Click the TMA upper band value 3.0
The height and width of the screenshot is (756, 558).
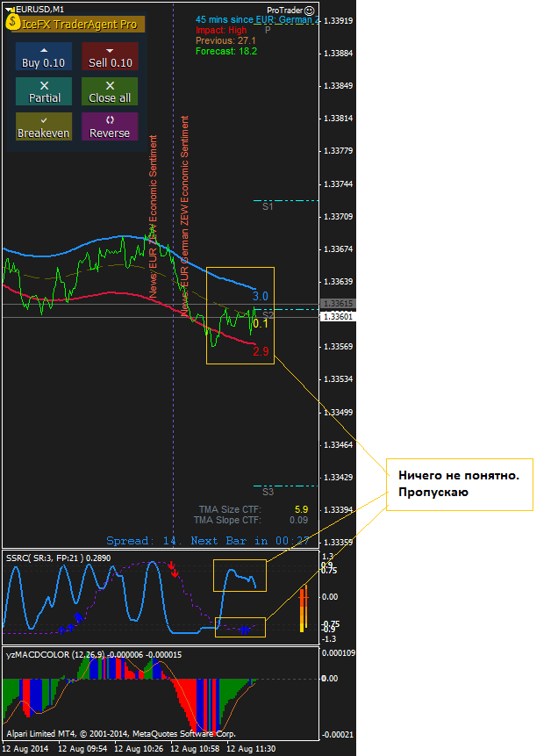tap(261, 296)
